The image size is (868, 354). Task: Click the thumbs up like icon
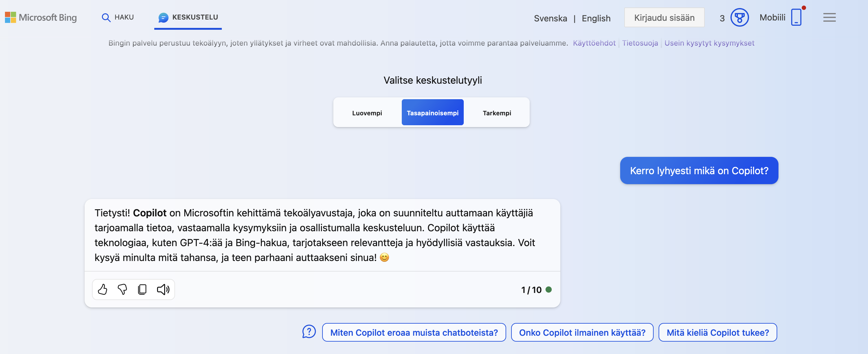tap(103, 289)
